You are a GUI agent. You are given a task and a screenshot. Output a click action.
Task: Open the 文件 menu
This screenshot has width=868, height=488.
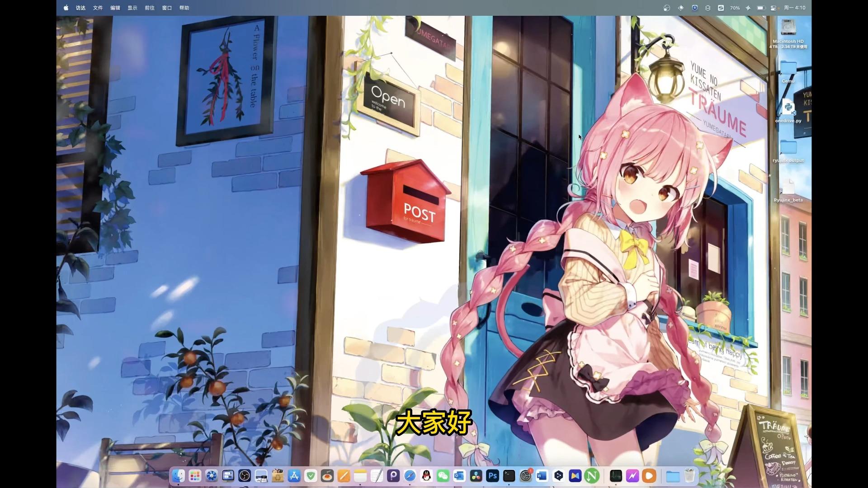point(98,8)
